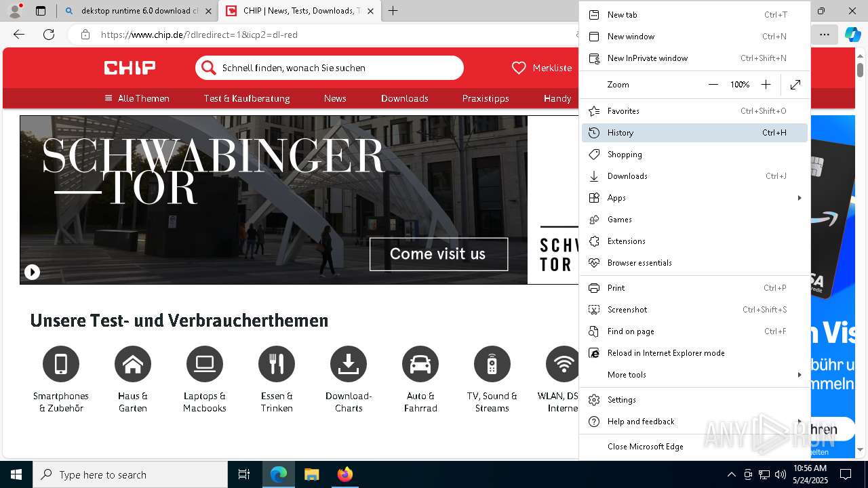Open Task View on taskbar
868x488 pixels.
point(244,474)
